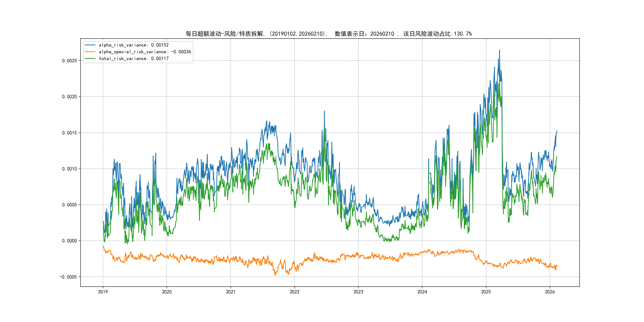The width and height of the screenshot is (644, 322).
Task: Click the green total_risk_variance legend line
Action: click(x=90, y=58)
